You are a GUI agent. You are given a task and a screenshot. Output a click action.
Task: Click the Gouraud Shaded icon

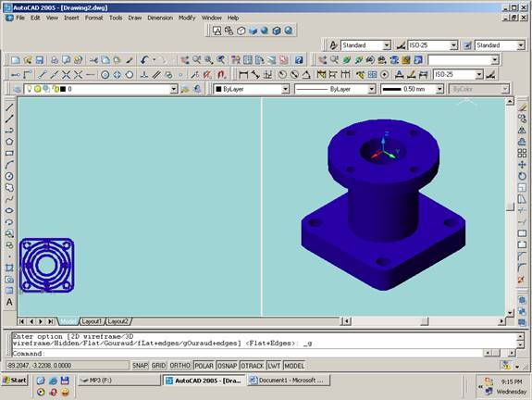click(x=265, y=31)
